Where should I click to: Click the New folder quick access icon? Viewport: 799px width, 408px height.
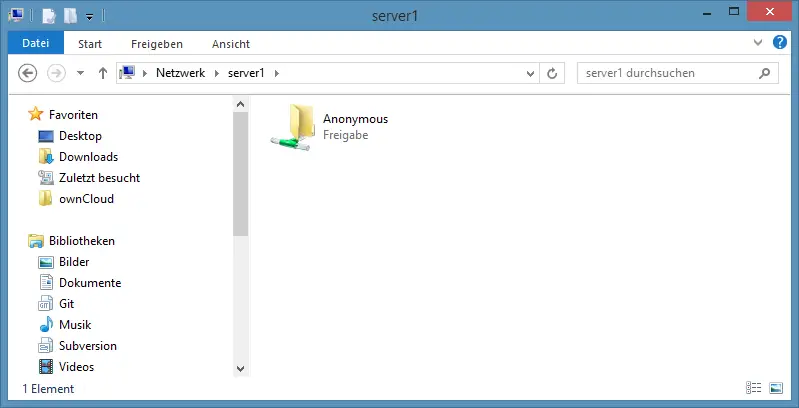coord(70,16)
